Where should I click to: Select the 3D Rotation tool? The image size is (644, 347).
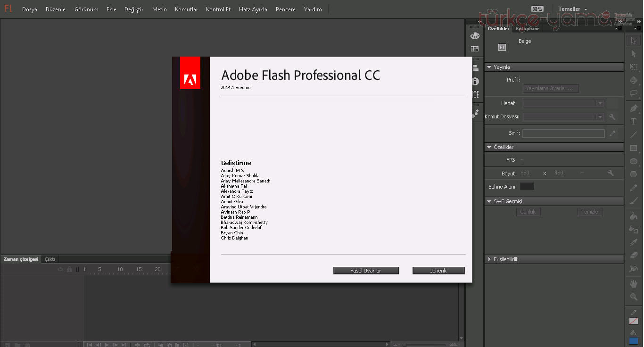pyautogui.click(x=634, y=80)
